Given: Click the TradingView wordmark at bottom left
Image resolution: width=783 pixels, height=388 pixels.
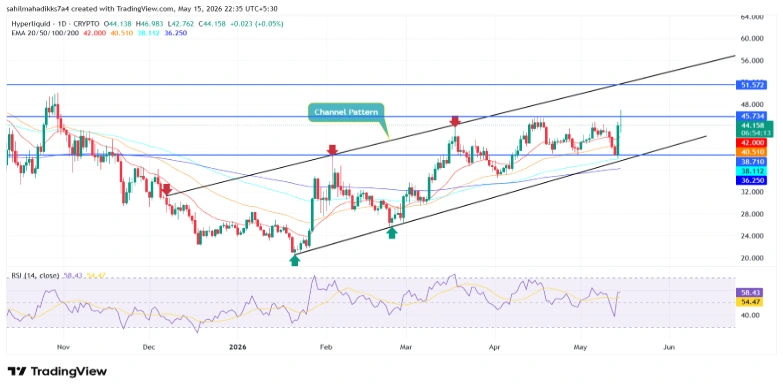Looking at the screenshot, I should tap(69, 372).
